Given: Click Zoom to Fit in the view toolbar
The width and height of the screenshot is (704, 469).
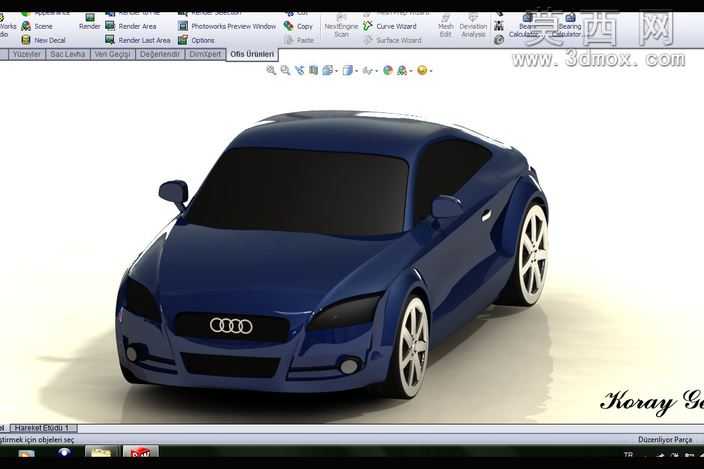Looking at the screenshot, I should tap(271, 70).
